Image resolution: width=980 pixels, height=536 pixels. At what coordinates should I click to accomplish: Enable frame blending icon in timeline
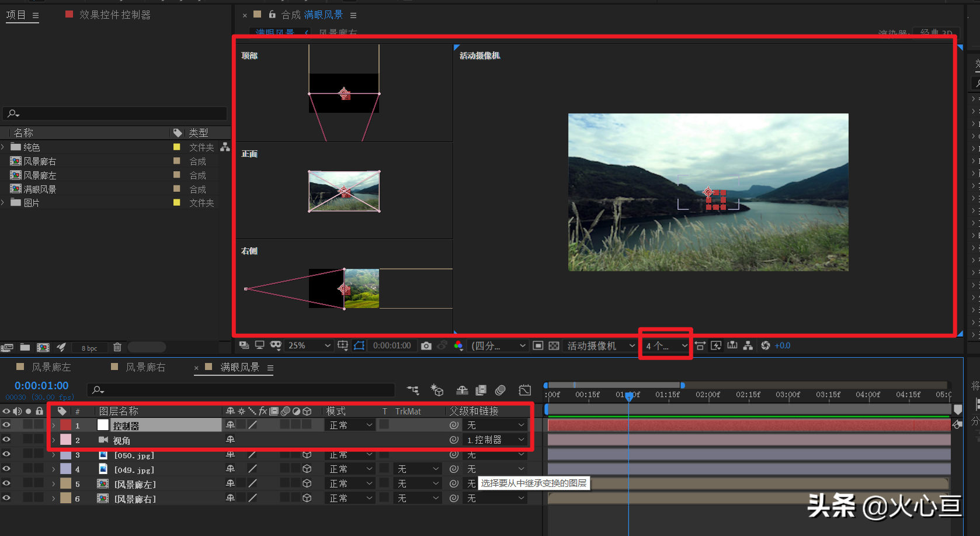(x=481, y=390)
